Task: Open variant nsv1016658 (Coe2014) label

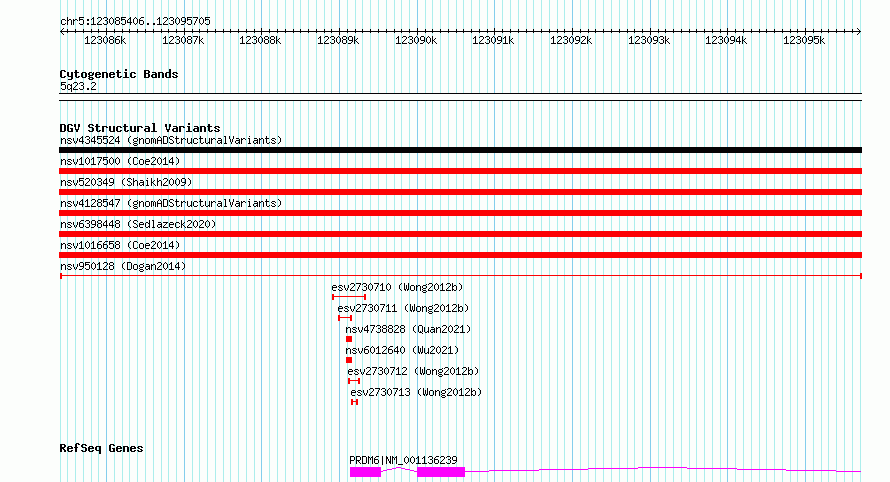Action: (120, 245)
